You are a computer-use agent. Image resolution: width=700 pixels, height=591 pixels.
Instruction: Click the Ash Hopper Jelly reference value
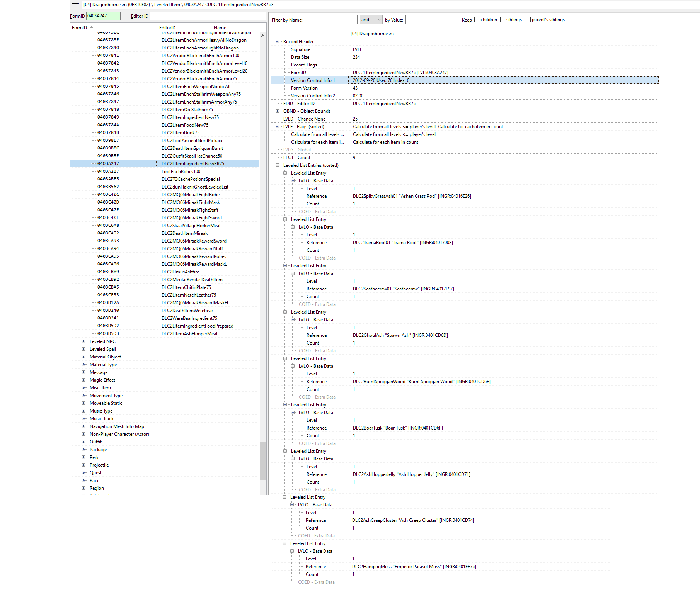pos(411,474)
